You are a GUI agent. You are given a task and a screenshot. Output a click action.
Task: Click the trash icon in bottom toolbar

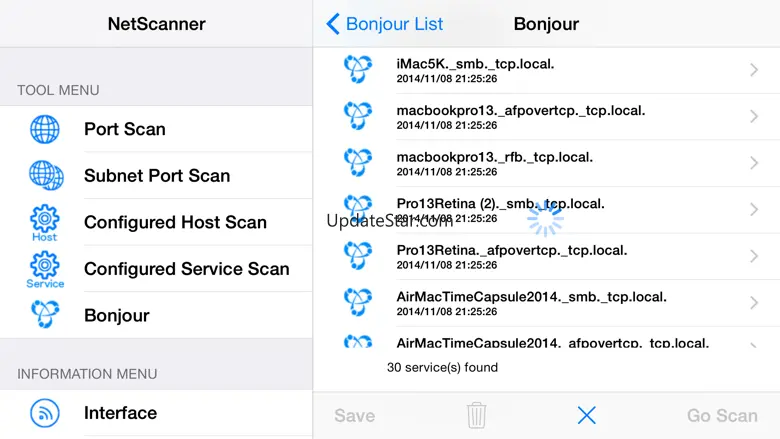[476, 415]
